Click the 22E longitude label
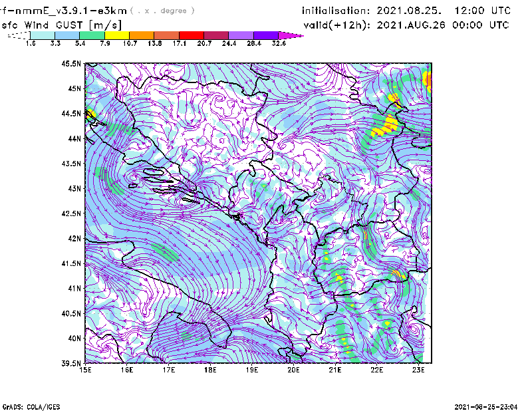The width and height of the screenshot is (532, 411). pyautogui.click(x=376, y=370)
